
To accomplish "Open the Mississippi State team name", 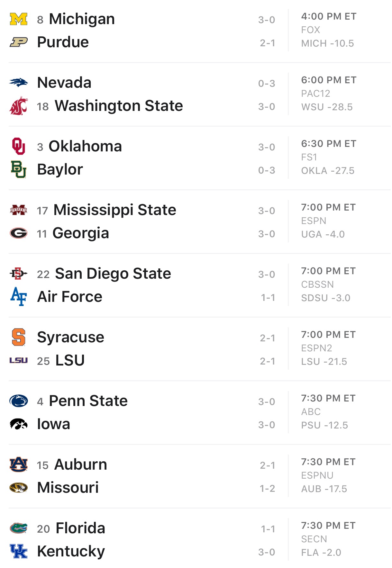I will click(115, 210).
